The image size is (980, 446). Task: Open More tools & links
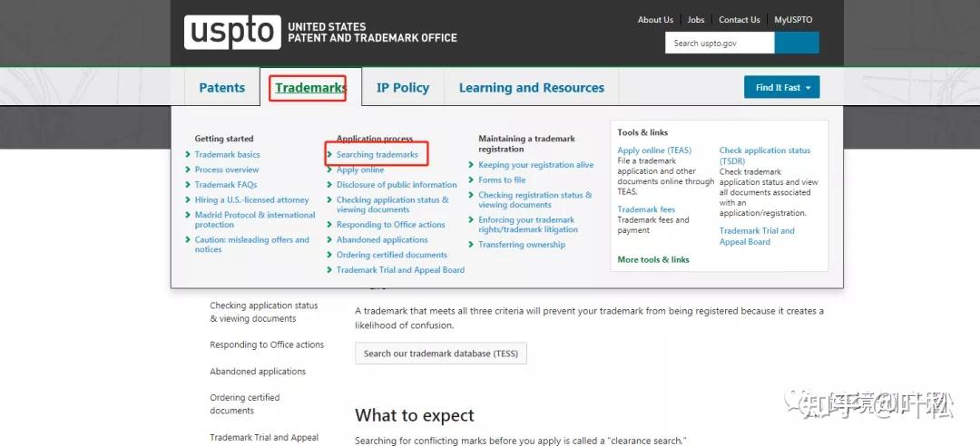point(653,259)
